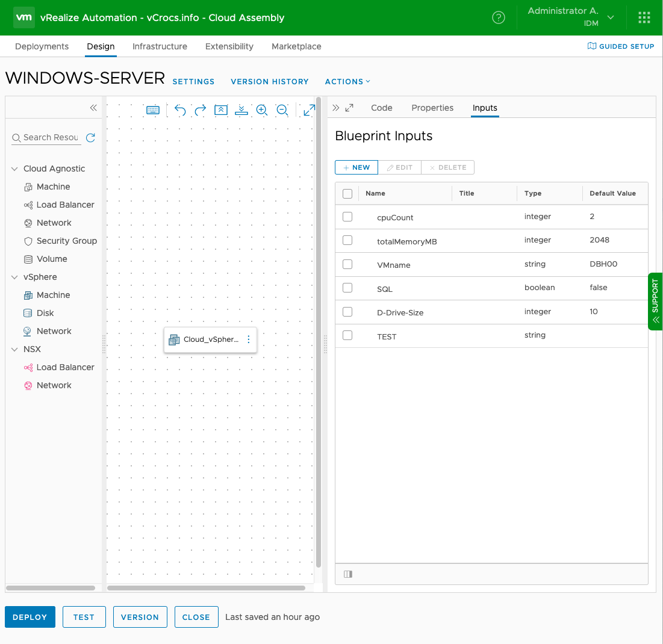663x644 pixels.
Task: Open the Infrastructure tab
Action: click(x=160, y=46)
